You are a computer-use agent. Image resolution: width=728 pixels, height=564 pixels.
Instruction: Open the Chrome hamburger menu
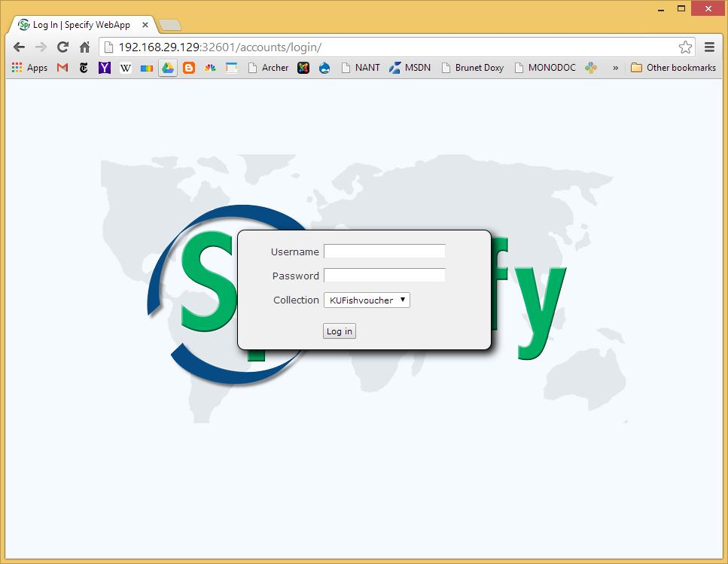pos(709,47)
